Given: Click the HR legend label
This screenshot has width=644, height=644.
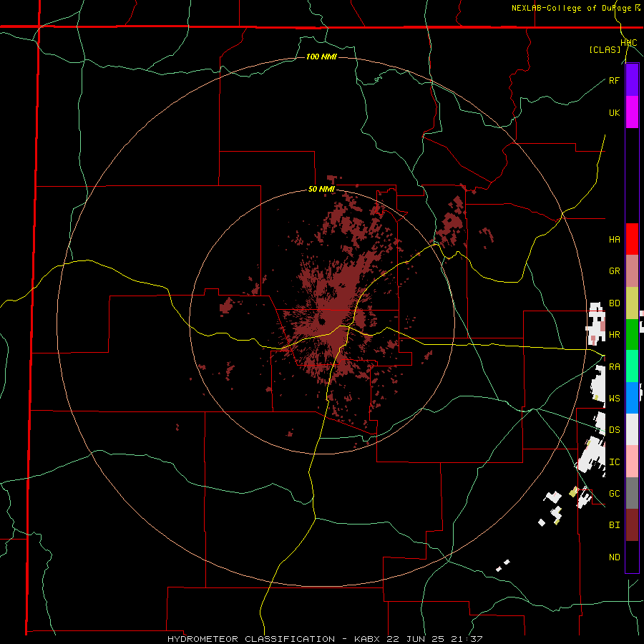Looking at the screenshot, I should click(614, 335).
